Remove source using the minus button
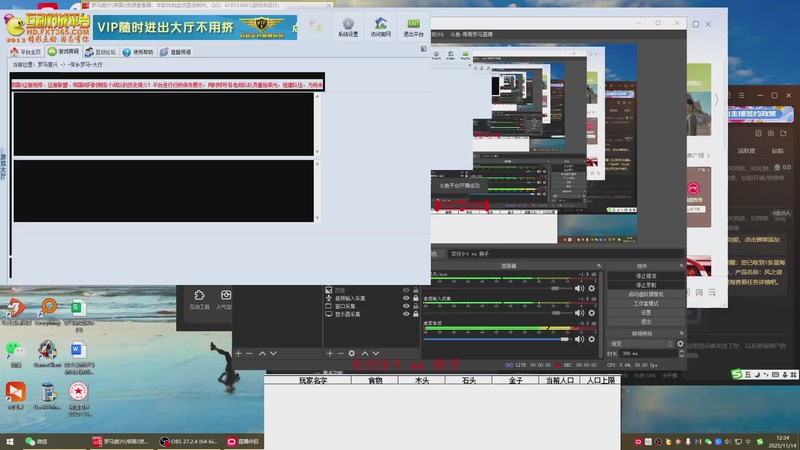800x450 pixels. pos(340,353)
